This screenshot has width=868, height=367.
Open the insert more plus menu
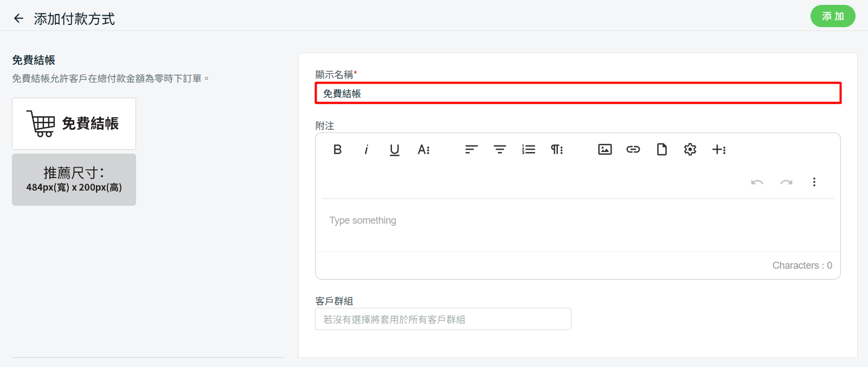click(719, 149)
